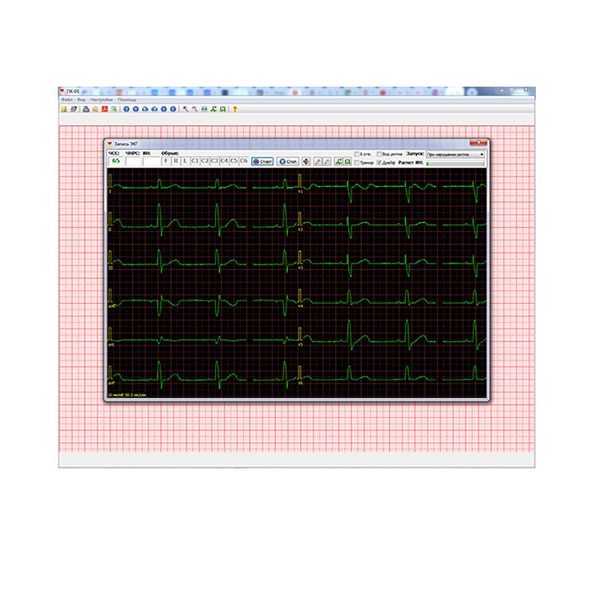Click the sixth blue round toolbar icon

(x=173, y=109)
